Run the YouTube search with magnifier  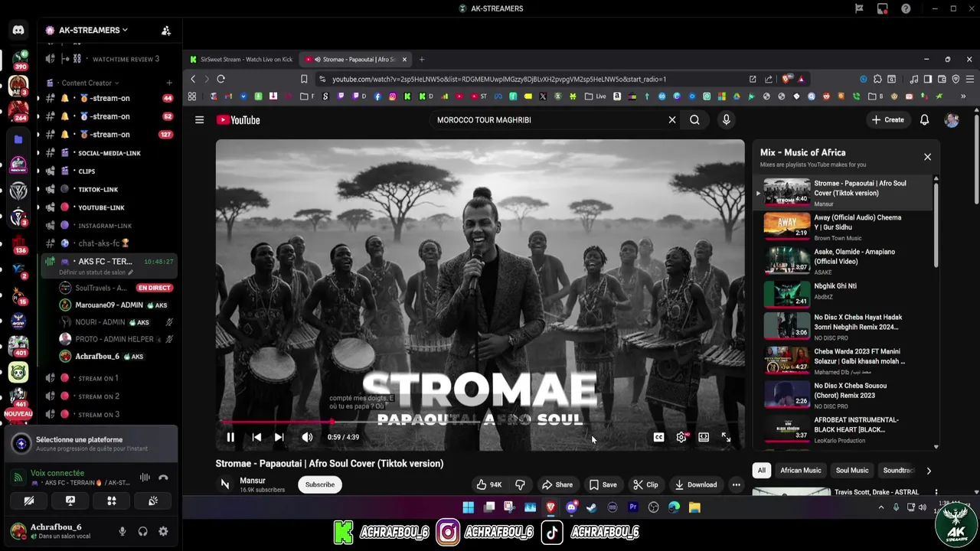pos(694,120)
